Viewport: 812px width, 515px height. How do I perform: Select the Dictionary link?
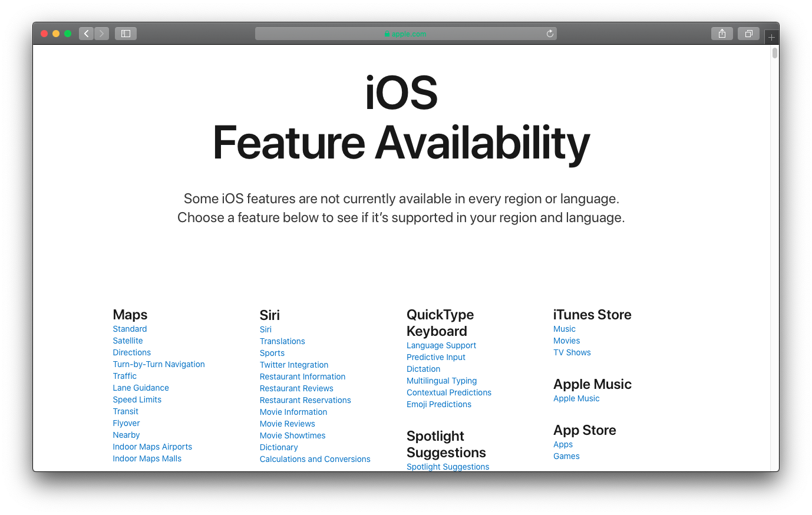(x=279, y=447)
